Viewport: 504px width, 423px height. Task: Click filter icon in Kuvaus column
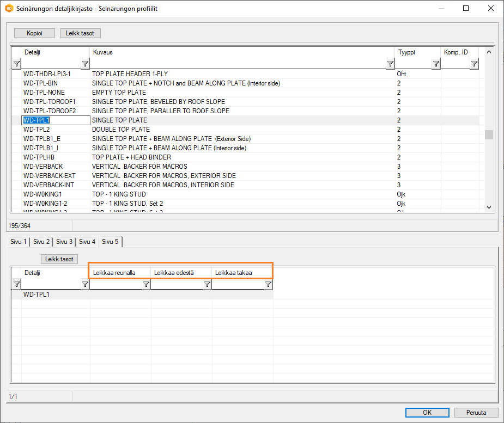point(390,64)
